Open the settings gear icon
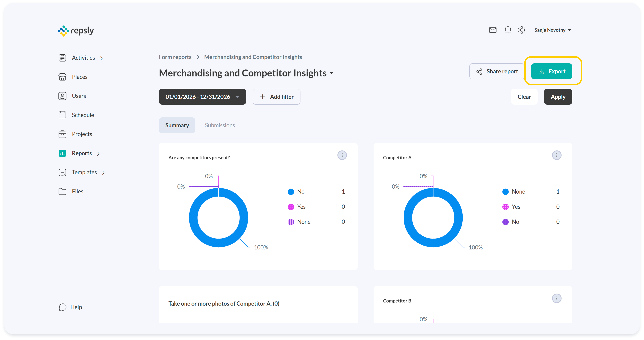The image size is (644, 340). tap(522, 30)
